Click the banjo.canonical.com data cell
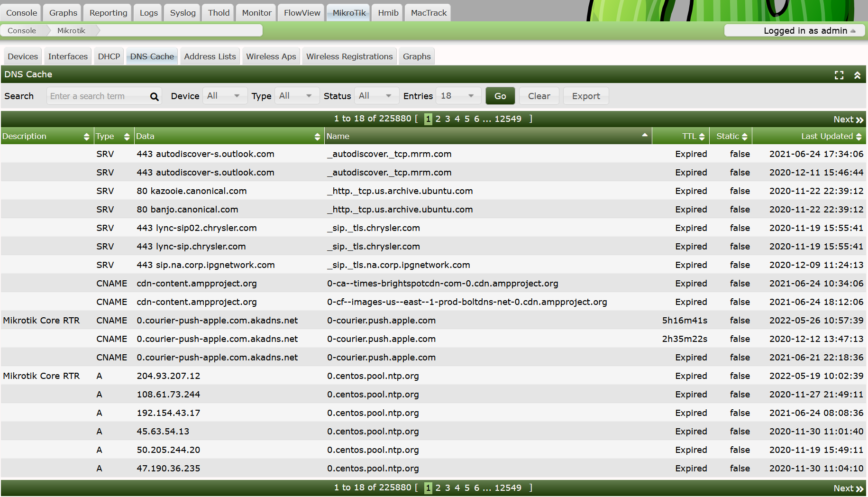 pyautogui.click(x=187, y=210)
